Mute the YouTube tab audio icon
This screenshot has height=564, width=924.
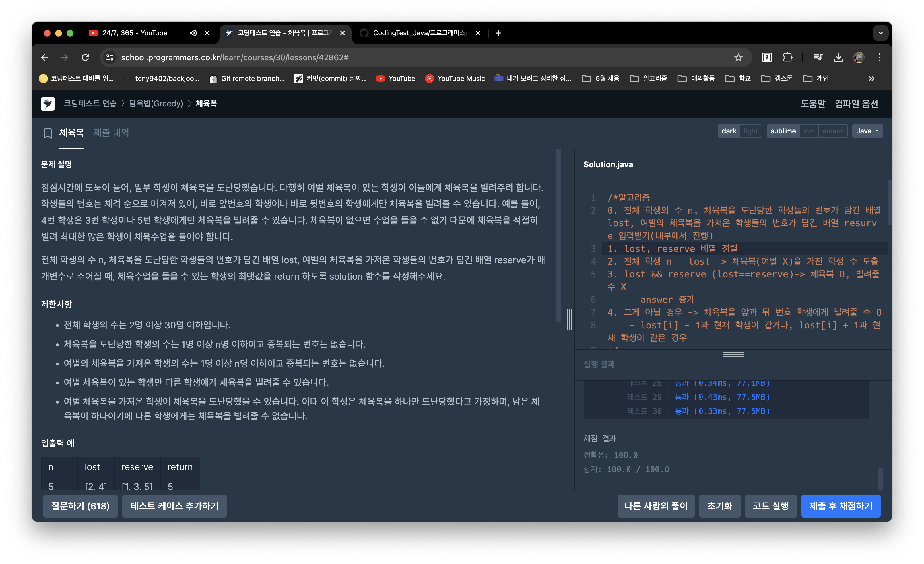(193, 33)
